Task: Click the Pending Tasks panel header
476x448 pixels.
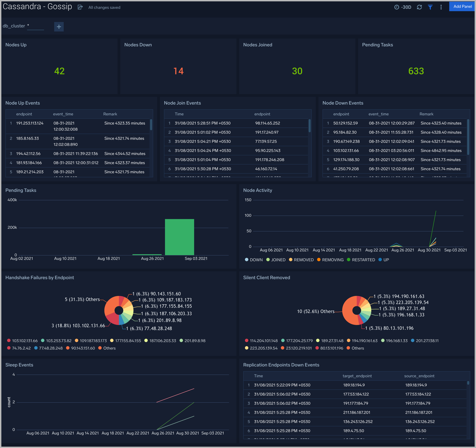Action: 21,190
